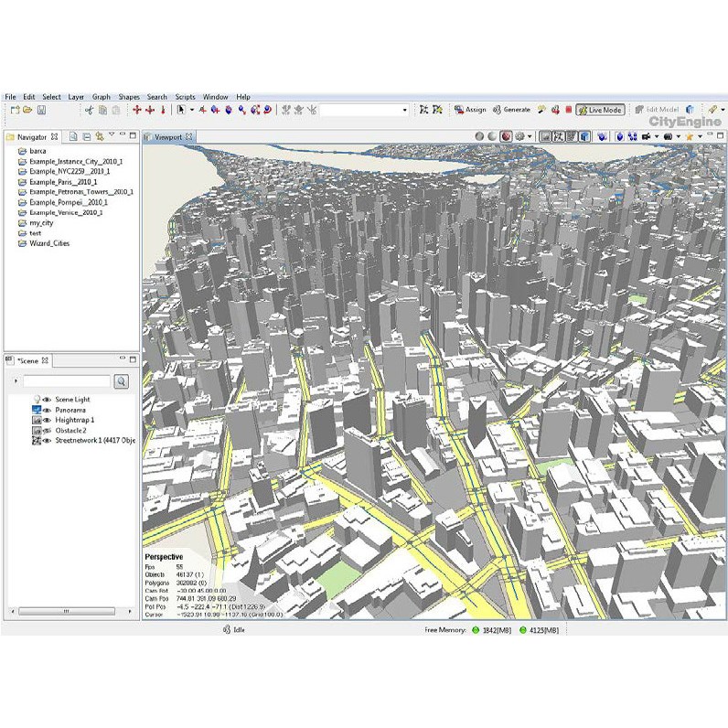This screenshot has height=728, width=728.
Task: Click the blue cube icon after Edit Model
Action: click(690, 110)
